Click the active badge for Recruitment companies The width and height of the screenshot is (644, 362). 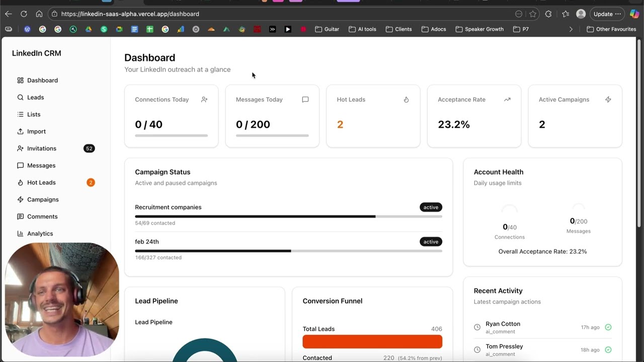point(431,207)
